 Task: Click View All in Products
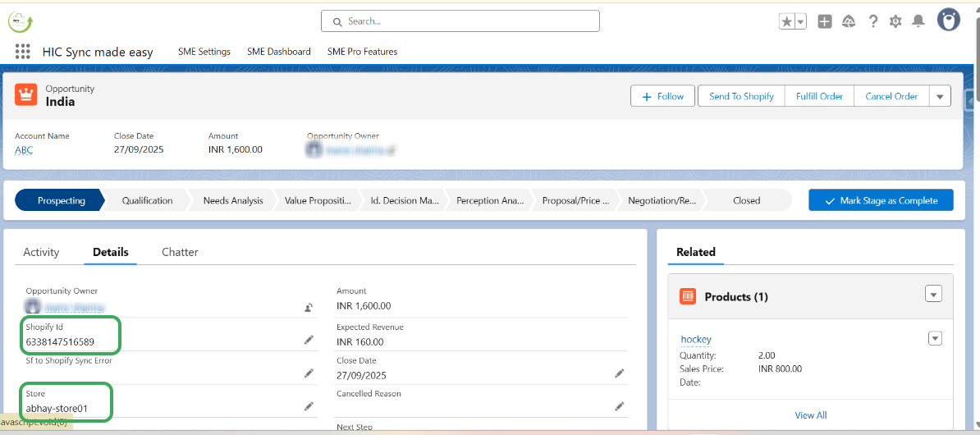811,415
